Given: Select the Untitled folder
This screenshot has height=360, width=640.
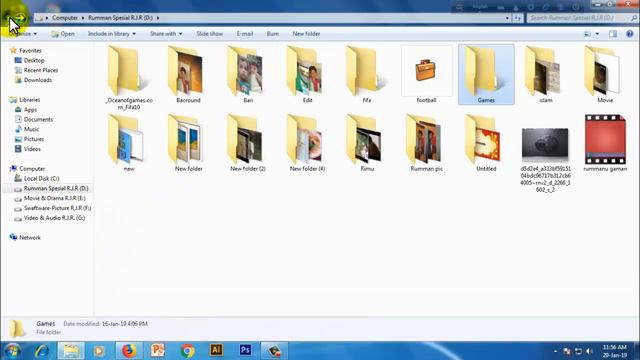Looking at the screenshot, I should click(x=486, y=143).
